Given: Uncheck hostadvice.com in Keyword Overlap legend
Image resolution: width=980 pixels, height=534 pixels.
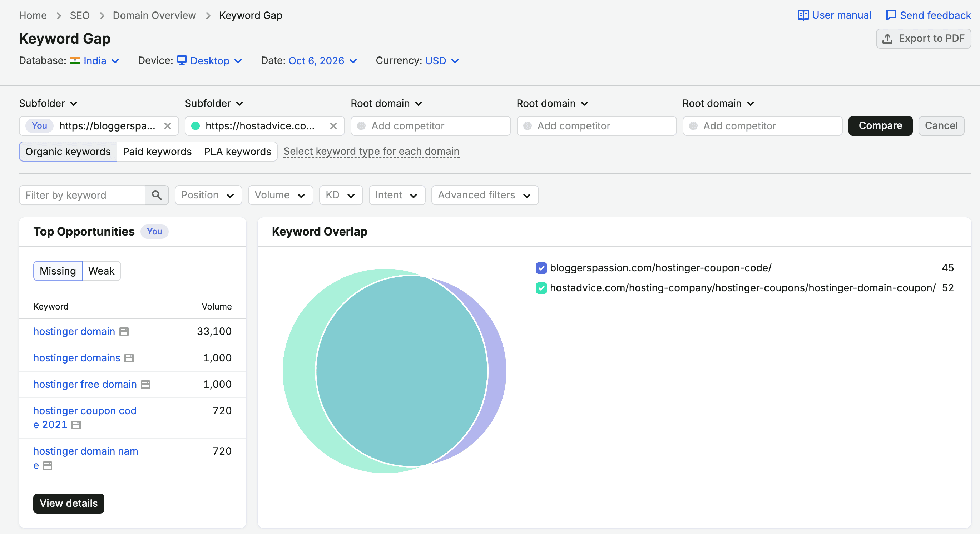Looking at the screenshot, I should [x=541, y=288].
